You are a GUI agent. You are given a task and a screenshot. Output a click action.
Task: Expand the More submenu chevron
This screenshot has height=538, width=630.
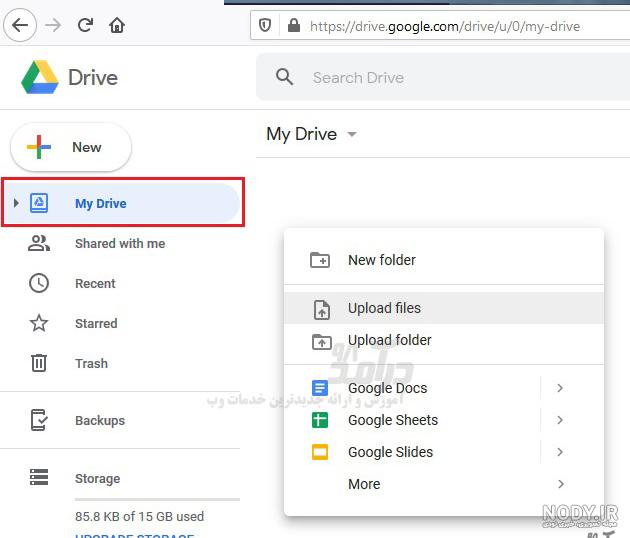561,484
